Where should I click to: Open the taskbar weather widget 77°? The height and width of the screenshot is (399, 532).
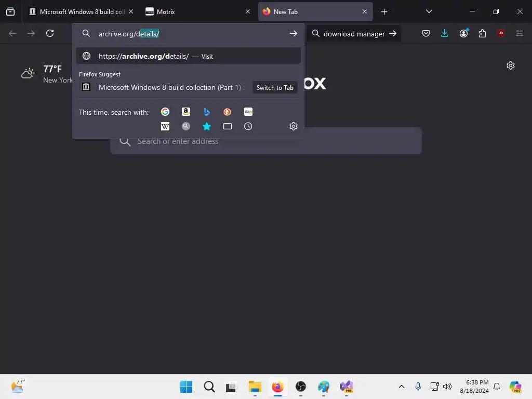pos(18,387)
